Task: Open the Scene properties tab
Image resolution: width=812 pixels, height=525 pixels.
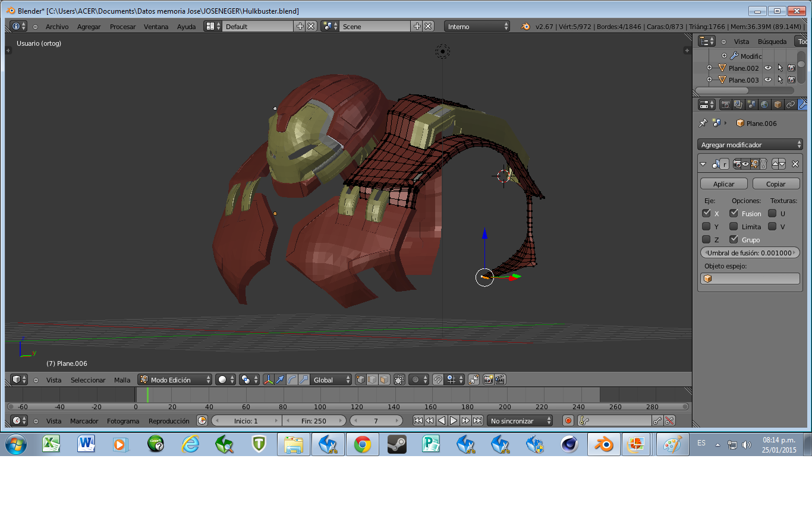Action: point(751,105)
